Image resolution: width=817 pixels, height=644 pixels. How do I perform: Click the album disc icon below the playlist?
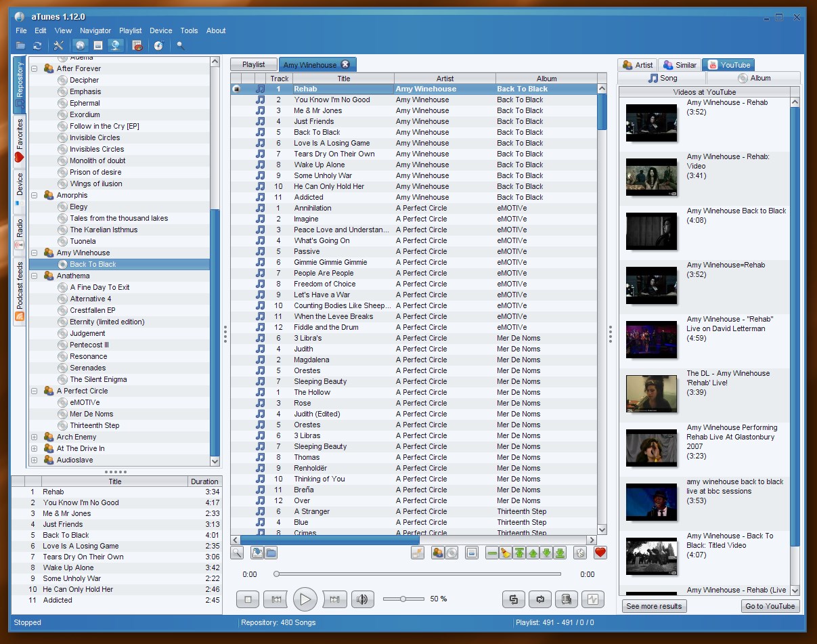pos(451,553)
